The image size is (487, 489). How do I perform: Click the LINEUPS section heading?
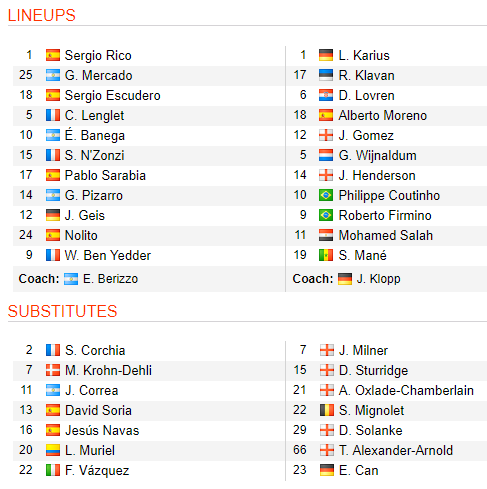pos(42,15)
